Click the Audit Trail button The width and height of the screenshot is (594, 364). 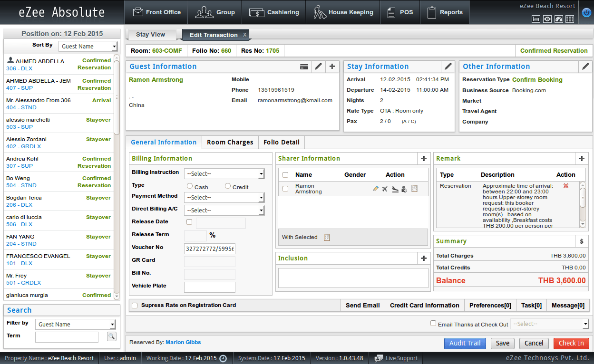[465, 343]
